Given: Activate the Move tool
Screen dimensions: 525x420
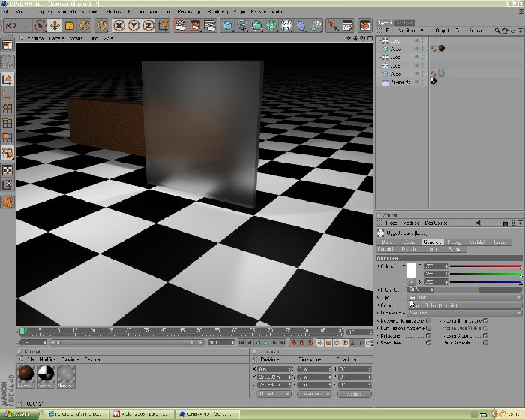Looking at the screenshot, I should point(55,25).
